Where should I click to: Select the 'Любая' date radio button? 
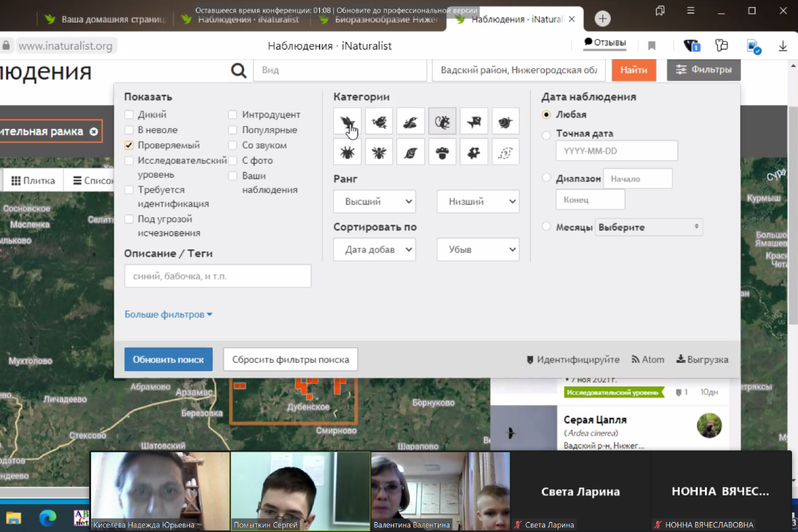pos(547,114)
